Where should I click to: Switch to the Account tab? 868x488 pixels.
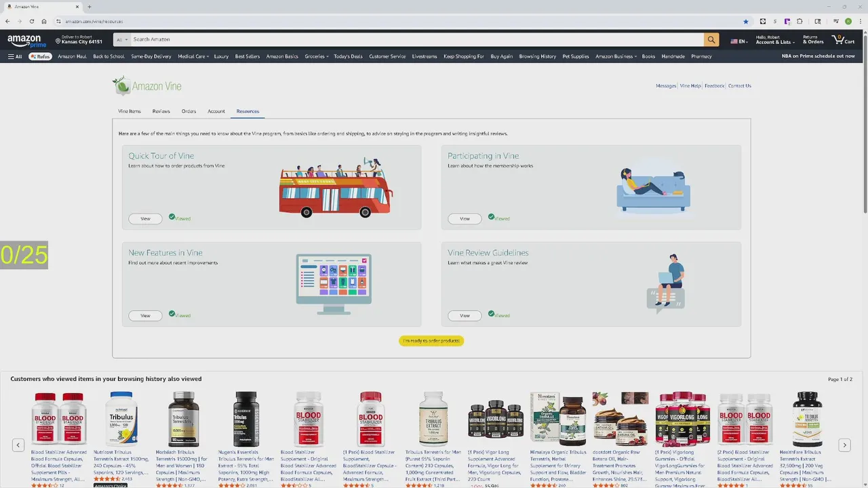(x=216, y=111)
